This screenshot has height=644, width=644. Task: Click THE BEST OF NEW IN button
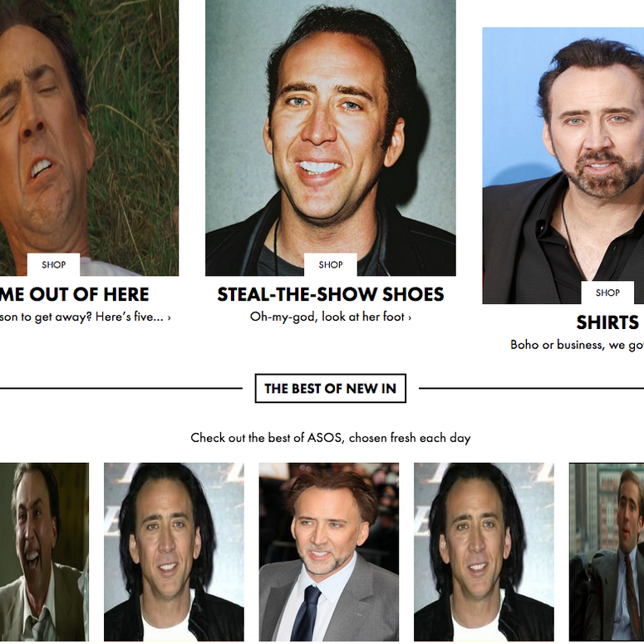tap(331, 388)
